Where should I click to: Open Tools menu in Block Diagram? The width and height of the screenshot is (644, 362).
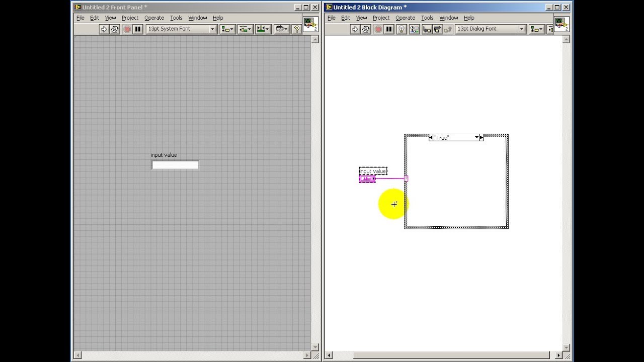[x=427, y=18]
